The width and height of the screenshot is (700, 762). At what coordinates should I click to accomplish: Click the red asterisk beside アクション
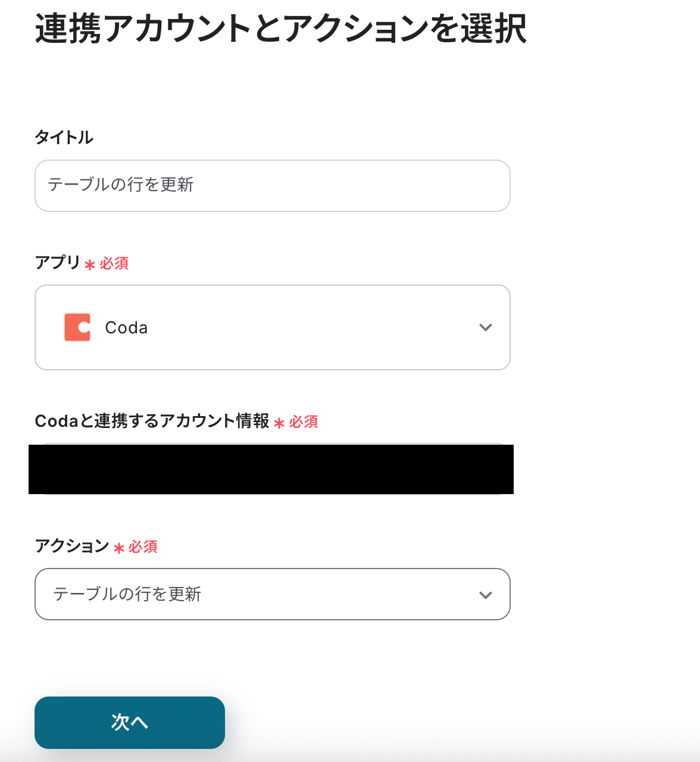pos(119,548)
